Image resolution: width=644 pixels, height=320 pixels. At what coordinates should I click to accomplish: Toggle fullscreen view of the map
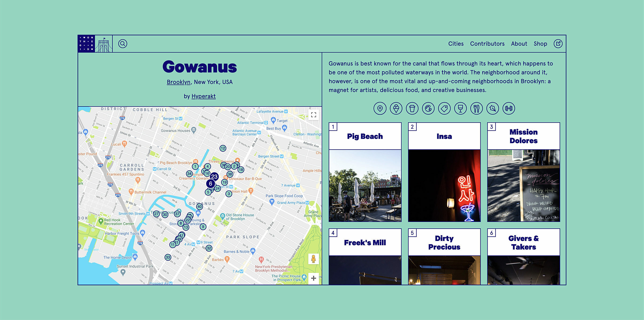click(313, 115)
